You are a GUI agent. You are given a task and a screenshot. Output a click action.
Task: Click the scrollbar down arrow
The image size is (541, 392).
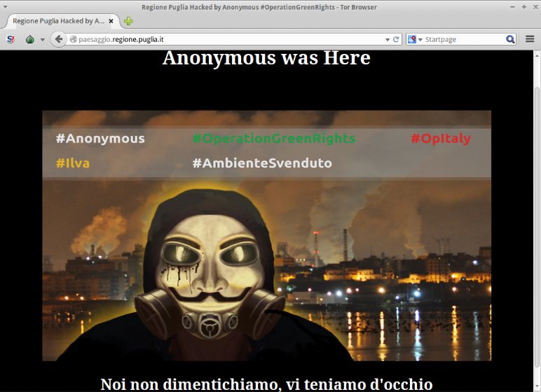537,387
